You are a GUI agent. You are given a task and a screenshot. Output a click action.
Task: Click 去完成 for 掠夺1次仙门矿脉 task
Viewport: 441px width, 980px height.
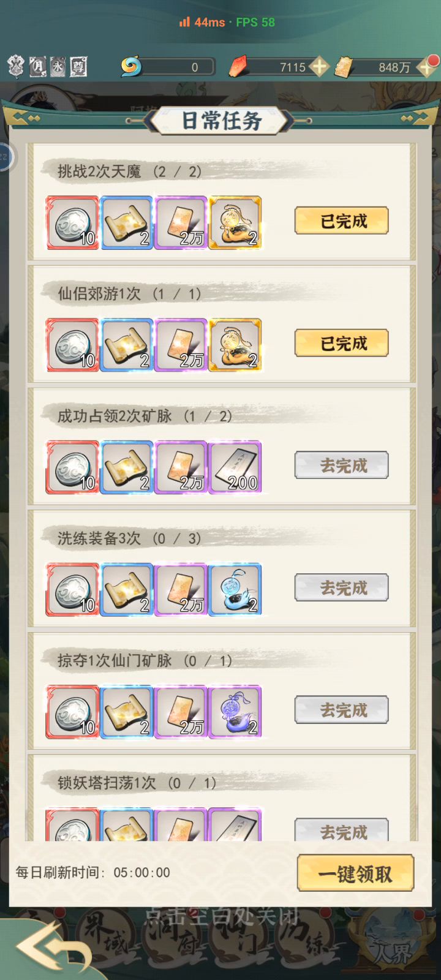tap(342, 710)
